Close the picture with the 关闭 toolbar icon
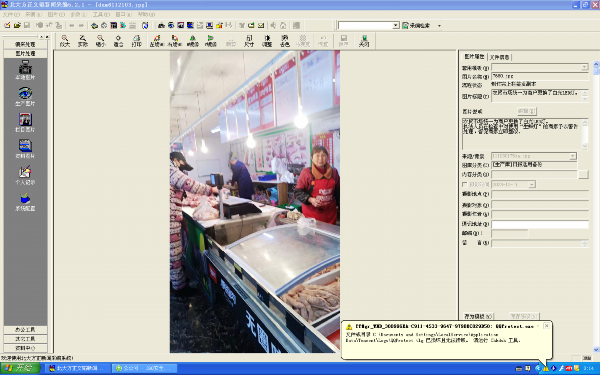The height and width of the screenshot is (375, 600). point(364,41)
